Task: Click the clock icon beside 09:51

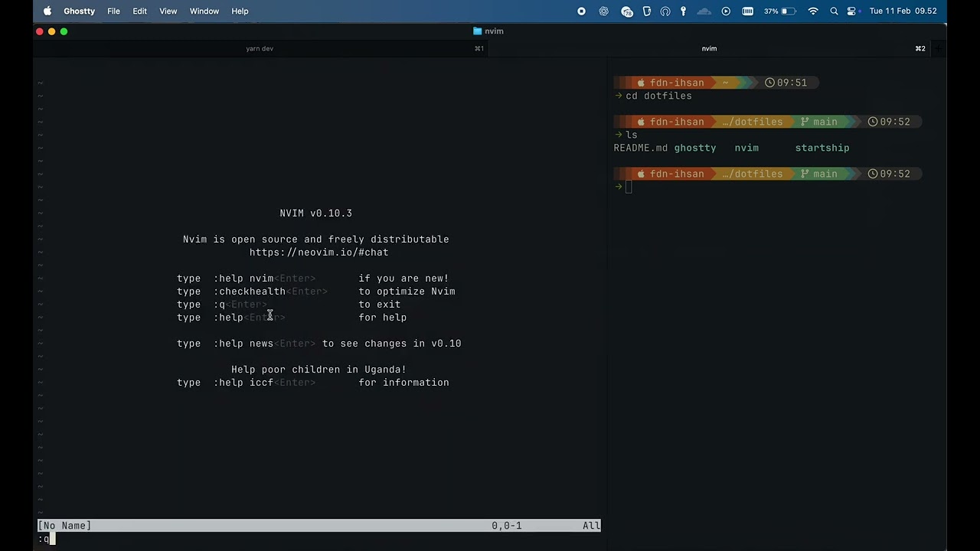Action: 770,83
